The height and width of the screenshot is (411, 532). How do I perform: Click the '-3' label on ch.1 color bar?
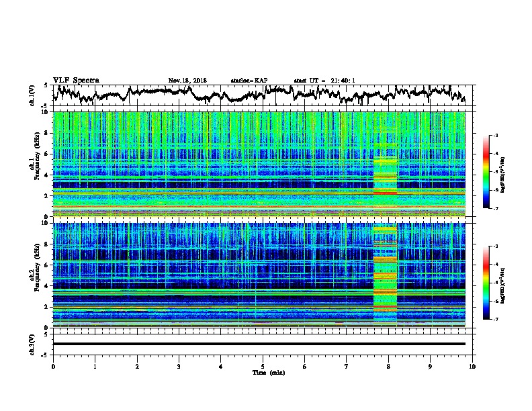click(495, 135)
